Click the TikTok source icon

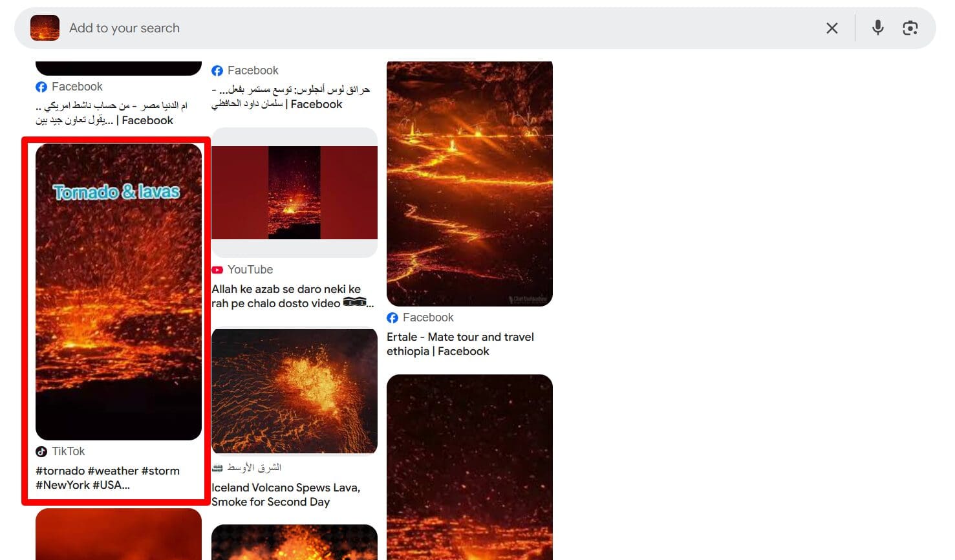tap(41, 451)
